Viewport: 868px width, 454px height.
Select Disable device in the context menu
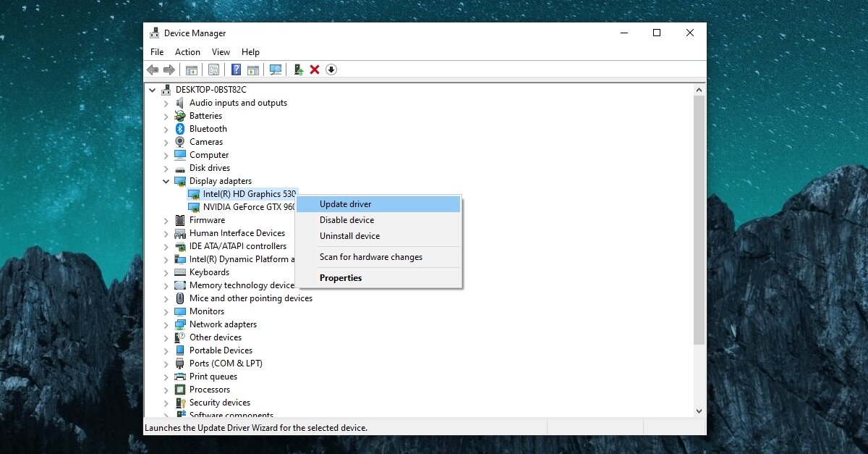click(x=347, y=220)
